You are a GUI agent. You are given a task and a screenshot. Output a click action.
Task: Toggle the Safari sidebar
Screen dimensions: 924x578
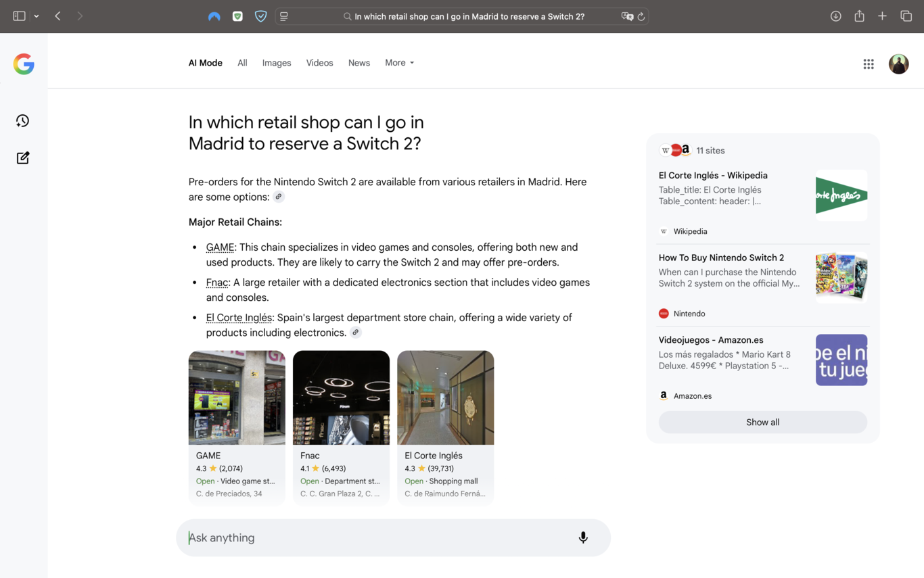[19, 16]
